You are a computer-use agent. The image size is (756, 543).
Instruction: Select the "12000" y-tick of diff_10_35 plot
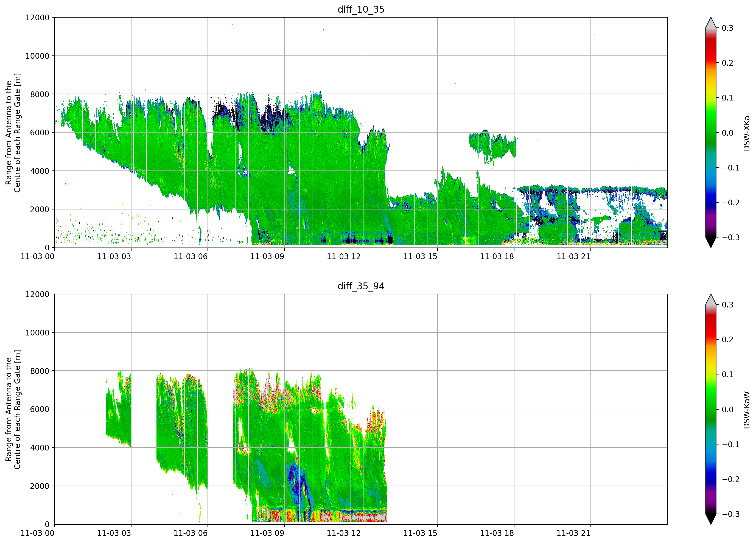pos(37,18)
